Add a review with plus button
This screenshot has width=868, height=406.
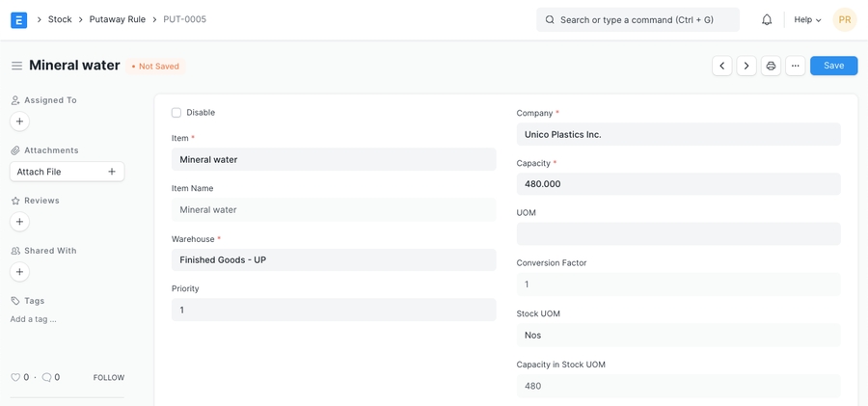(x=19, y=222)
